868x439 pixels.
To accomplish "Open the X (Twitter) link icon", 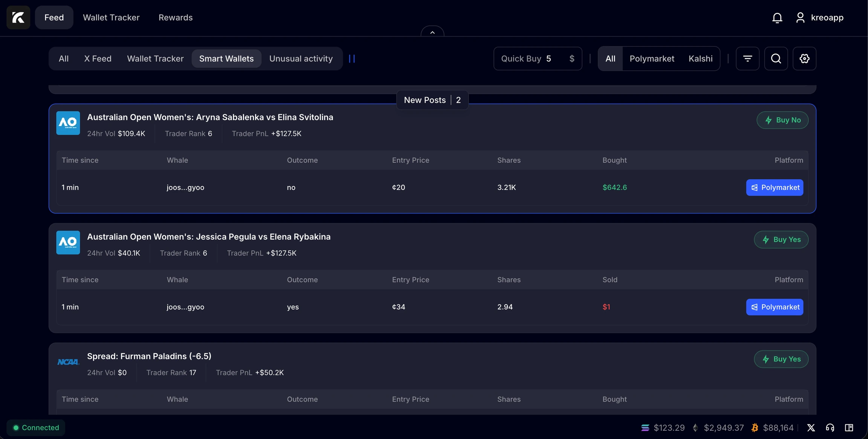I will (x=811, y=428).
